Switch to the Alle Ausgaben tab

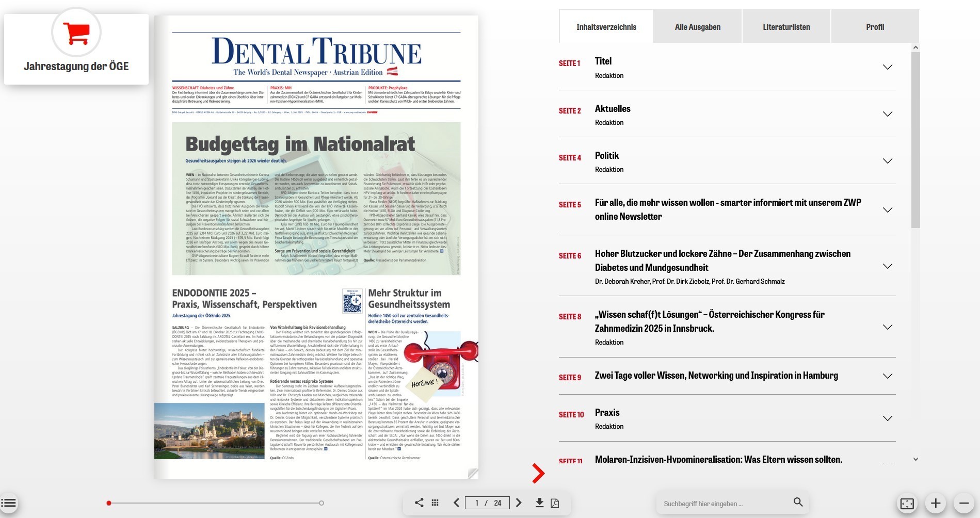point(698,27)
